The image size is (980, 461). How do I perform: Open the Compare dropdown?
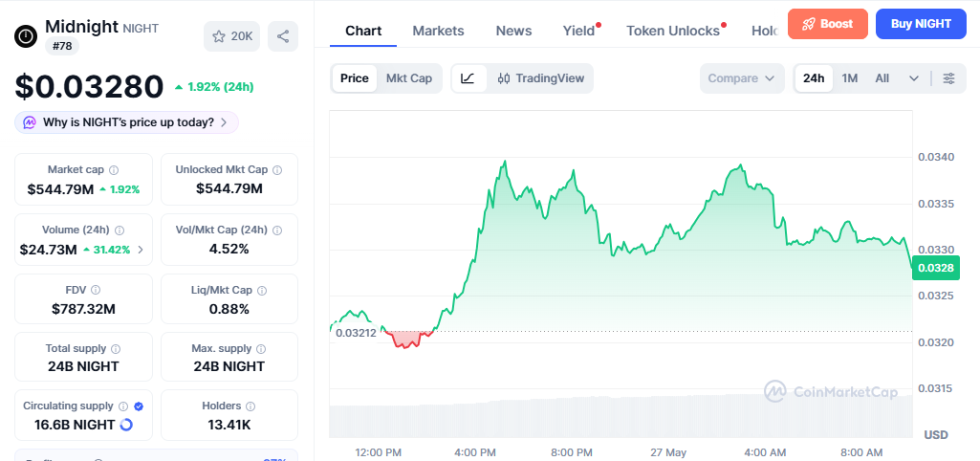(x=742, y=78)
